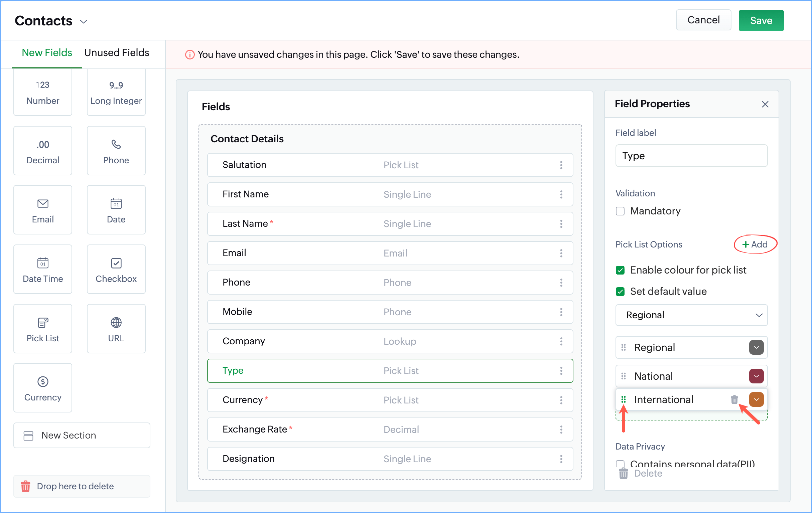812x513 pixels.
Task: Open the Regional default value dropdown
Action: pyautogui.click(x=691, y=315)
